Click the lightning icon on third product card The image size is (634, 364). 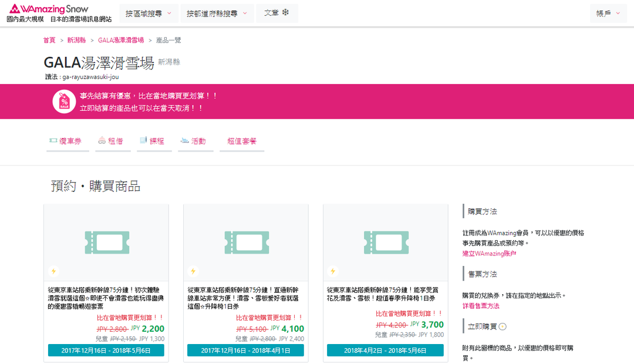pos(333,271)
